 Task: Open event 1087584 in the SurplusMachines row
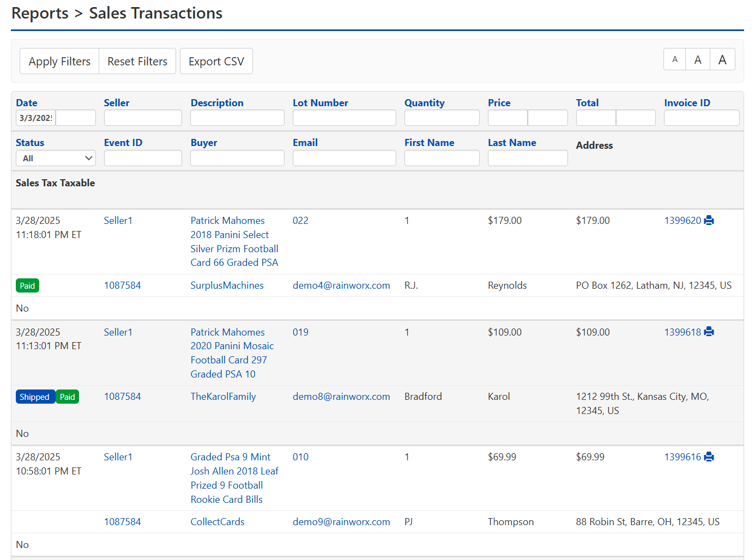coord(123,285)
